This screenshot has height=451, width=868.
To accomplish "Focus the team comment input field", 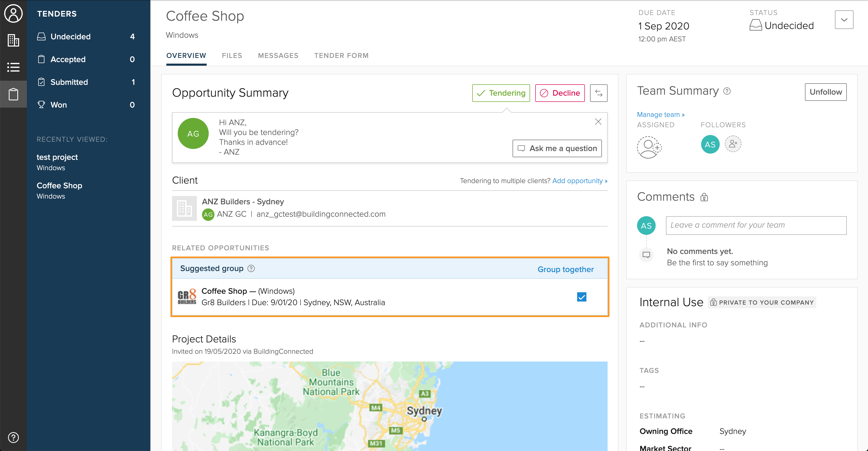I will 756,225.
